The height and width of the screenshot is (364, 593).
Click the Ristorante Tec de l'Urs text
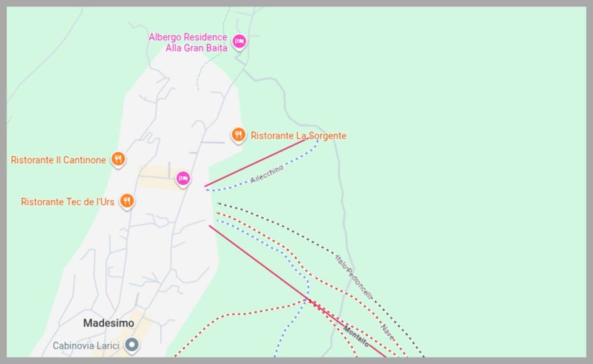68,202
